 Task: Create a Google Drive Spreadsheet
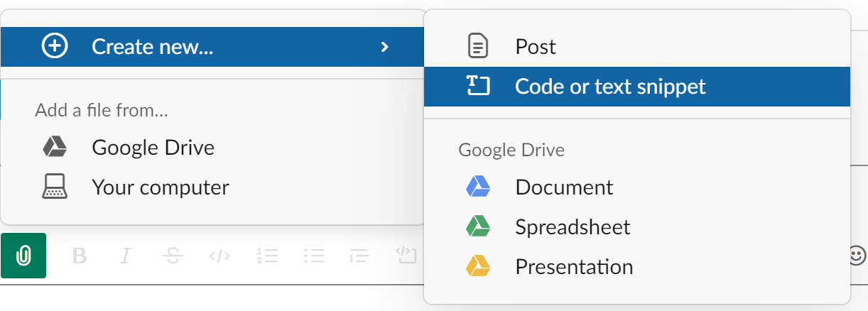click(573, 227)
